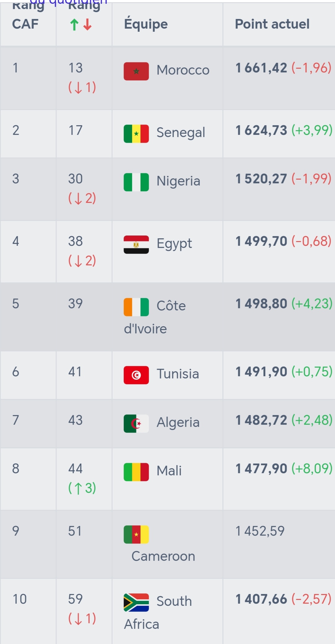Click the green up arrow in header
Image resolution: width=335 pixels, height=644 pixels.
74,25
